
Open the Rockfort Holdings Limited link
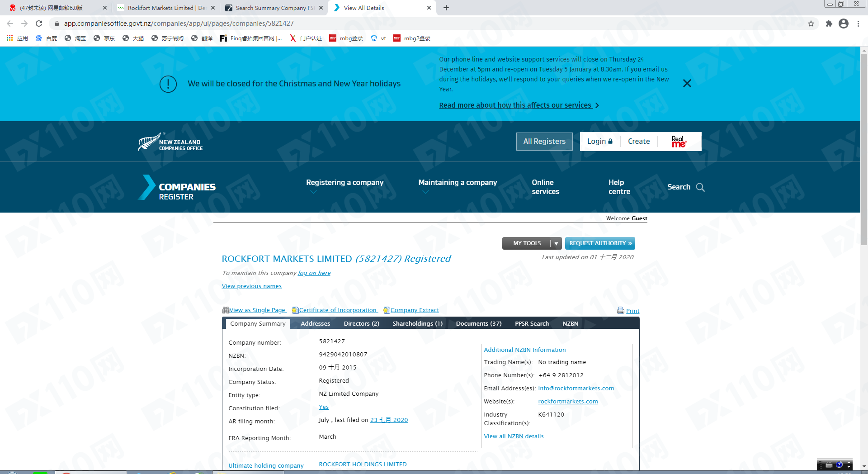363,465
